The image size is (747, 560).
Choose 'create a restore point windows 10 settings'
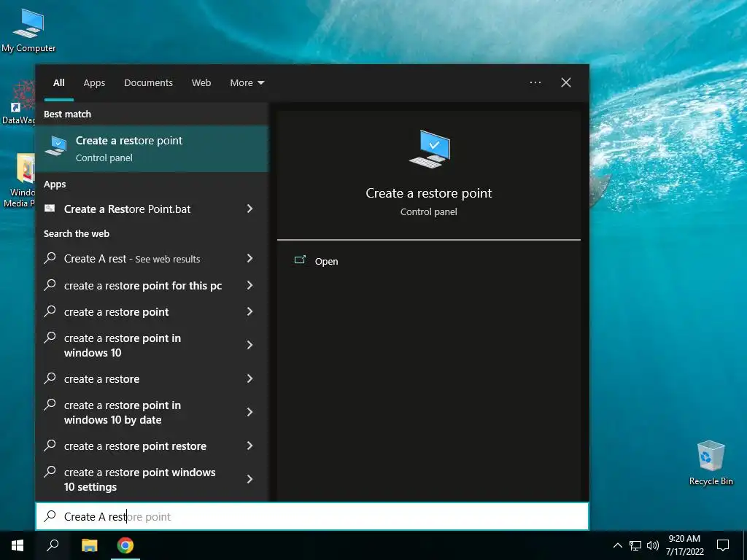pos(141,480)
